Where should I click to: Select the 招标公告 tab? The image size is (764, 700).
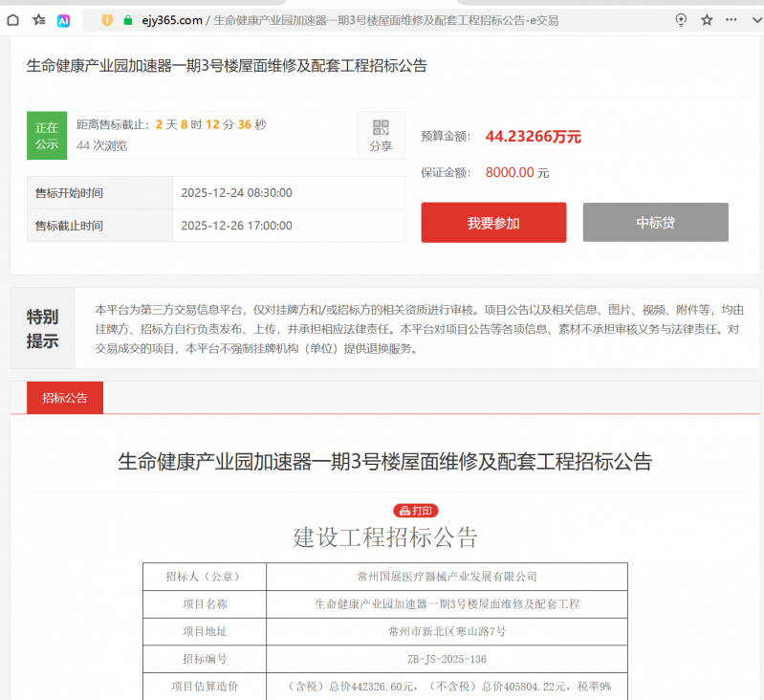65,398
